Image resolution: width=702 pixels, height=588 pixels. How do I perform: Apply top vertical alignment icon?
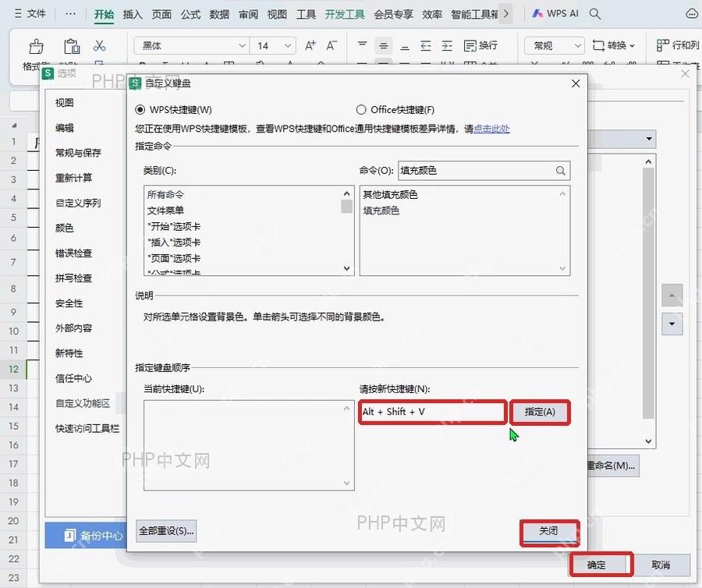click(x=362, y=45)
